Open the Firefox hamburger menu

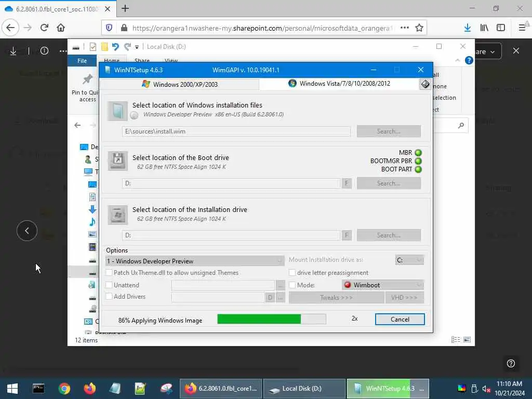pyautogui.click(x=522, y=28)
